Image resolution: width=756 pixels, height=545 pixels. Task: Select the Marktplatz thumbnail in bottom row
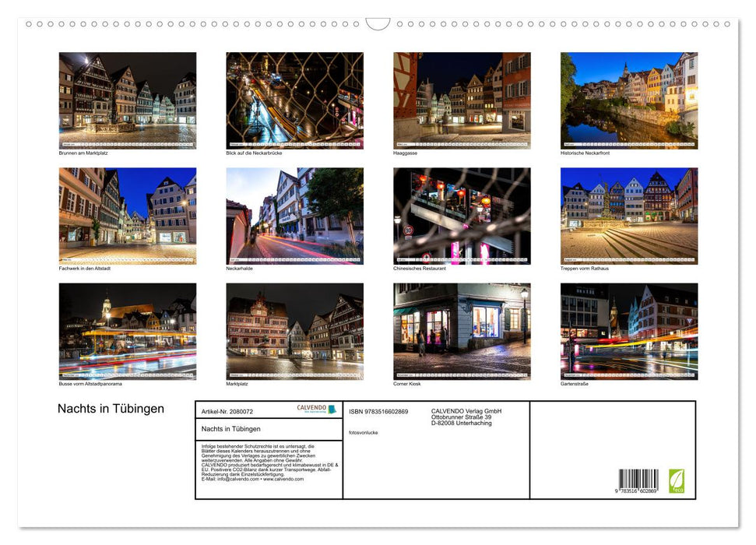pos(294,331)
